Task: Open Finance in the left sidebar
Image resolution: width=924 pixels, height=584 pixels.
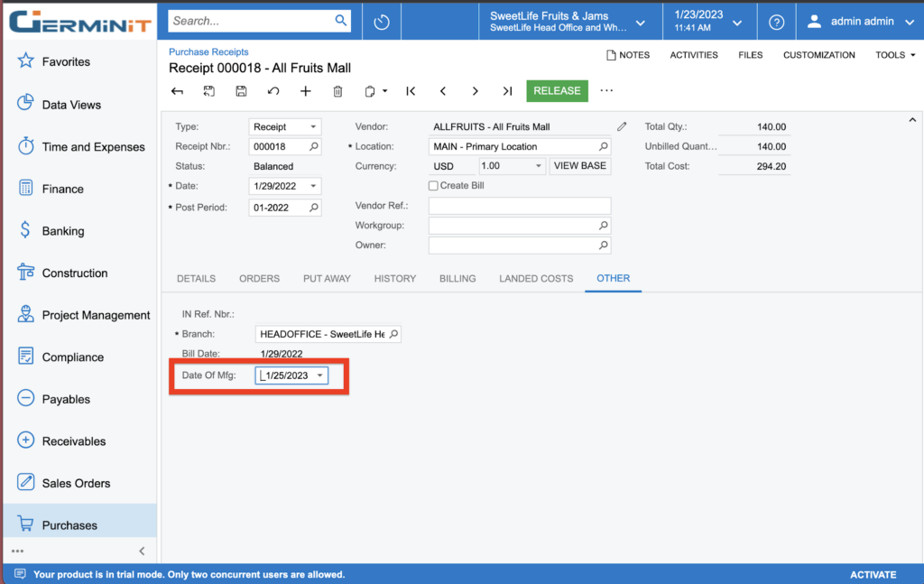Action: tap(62, 189)
